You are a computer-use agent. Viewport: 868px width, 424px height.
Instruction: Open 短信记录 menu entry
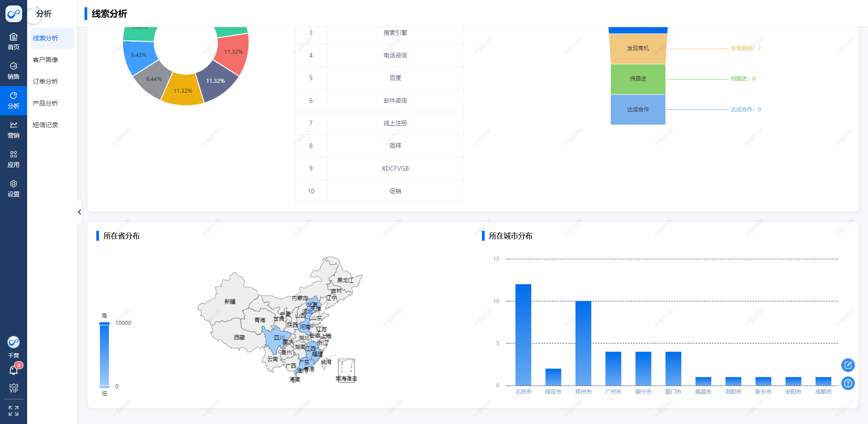[x=46, y=125]
